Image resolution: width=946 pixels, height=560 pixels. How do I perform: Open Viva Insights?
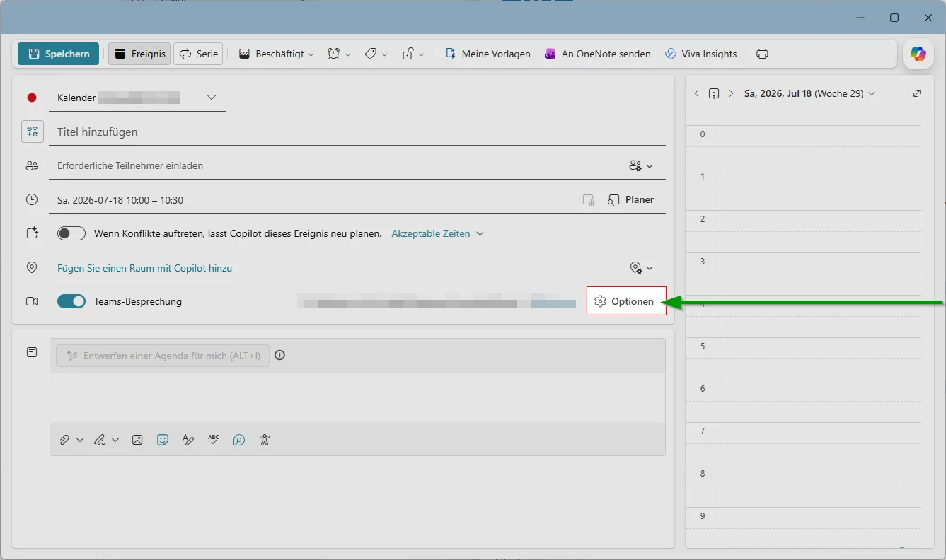700,54
